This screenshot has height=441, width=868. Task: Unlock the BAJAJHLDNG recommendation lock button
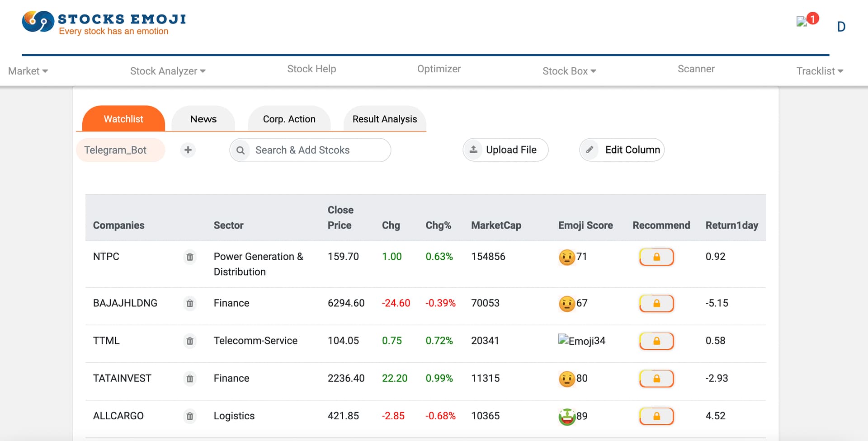(x=656, y=303)
